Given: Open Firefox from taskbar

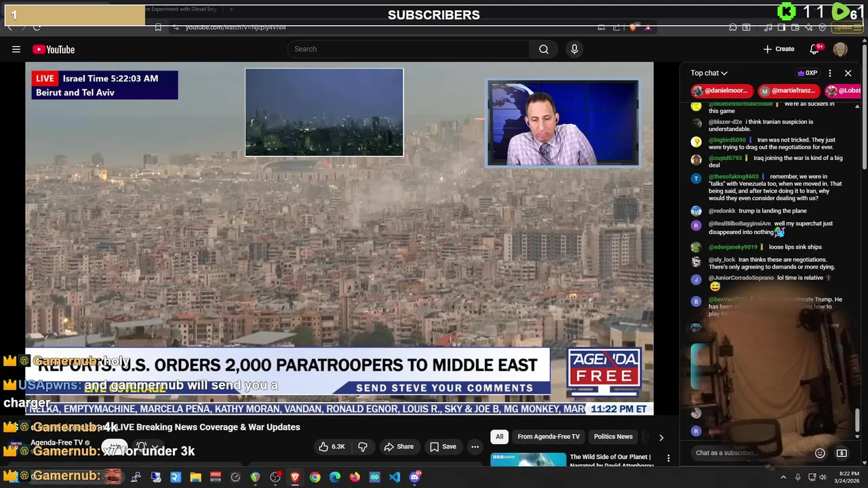Looking at the screenshot, I should (x=355, y=477).
